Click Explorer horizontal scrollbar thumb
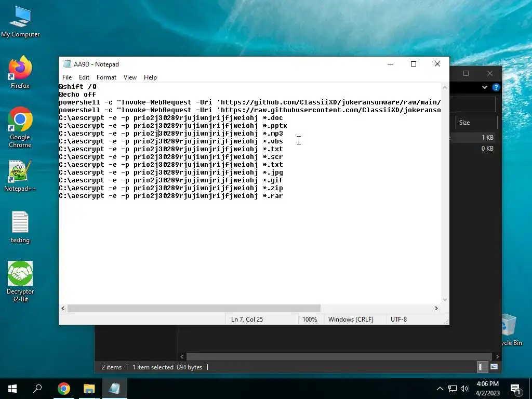The height and width of the screenshot is (399, 532). [339, 356]
